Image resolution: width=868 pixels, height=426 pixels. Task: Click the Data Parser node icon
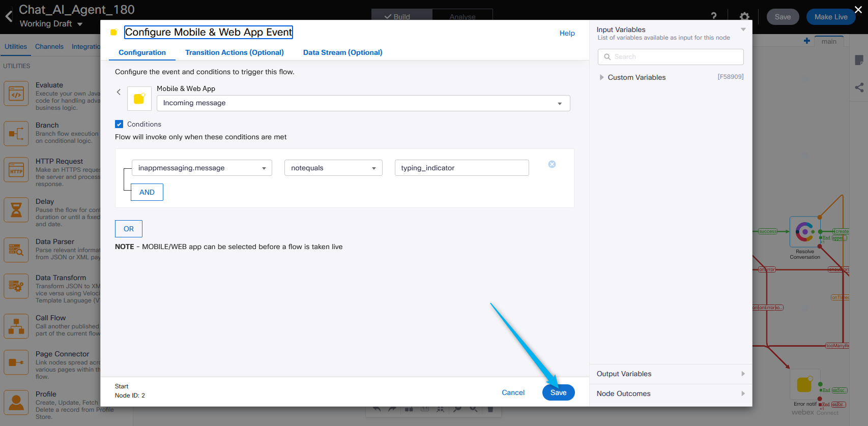[x=16, y=250]
